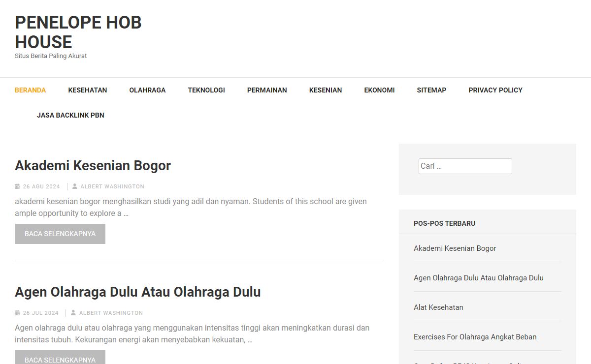The image size is (591, 364).
Task: Visit the Sitemap page
Action: pos(431,90)
